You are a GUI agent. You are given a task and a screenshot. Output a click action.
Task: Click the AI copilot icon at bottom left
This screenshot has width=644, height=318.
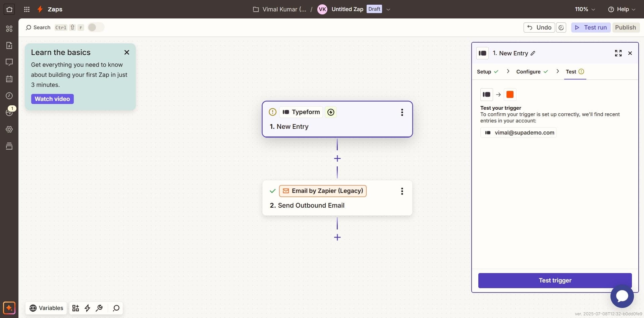pos(9,308)
